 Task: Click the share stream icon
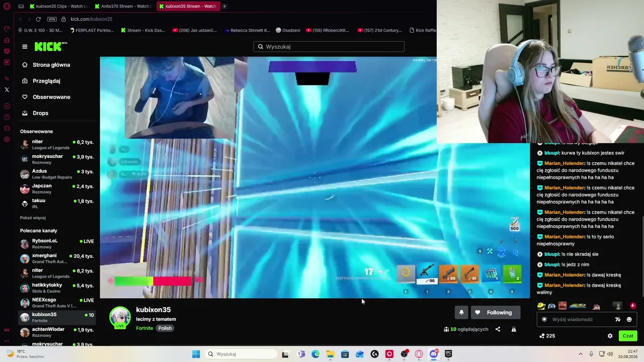[x=498, y=329]
